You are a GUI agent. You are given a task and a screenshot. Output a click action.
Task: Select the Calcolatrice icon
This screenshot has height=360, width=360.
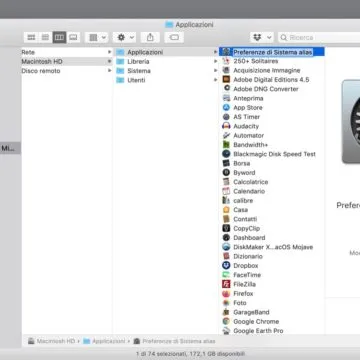click(x=226, y=182)
